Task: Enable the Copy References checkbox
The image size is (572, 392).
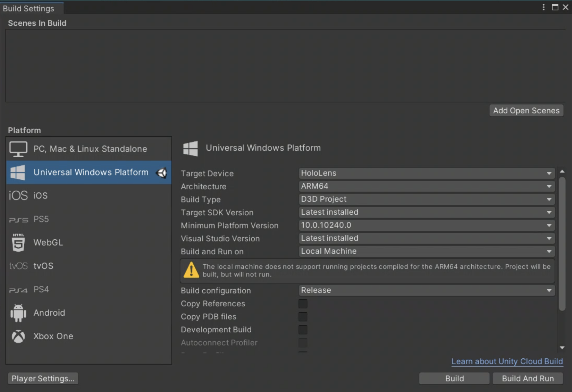Action: [303, 304]
